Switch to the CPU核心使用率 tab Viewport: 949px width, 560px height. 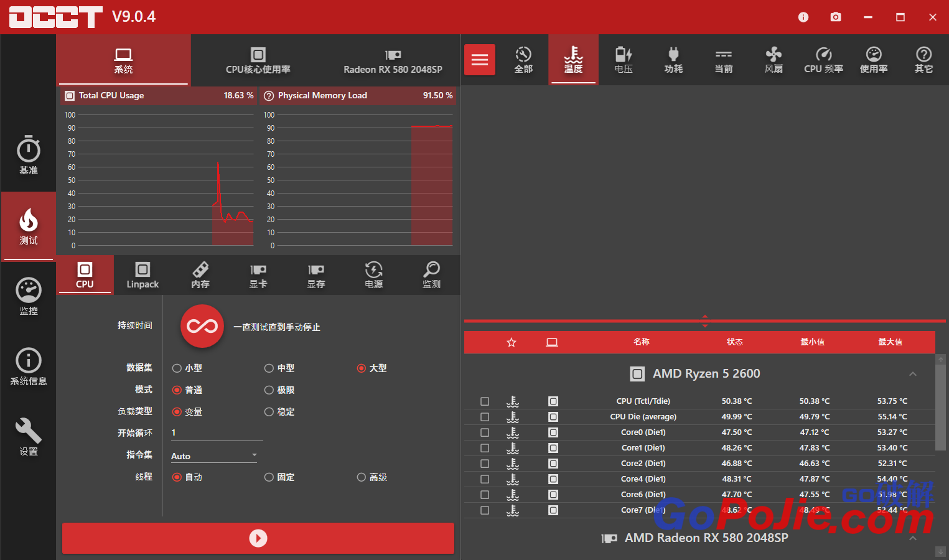(258, 60)
